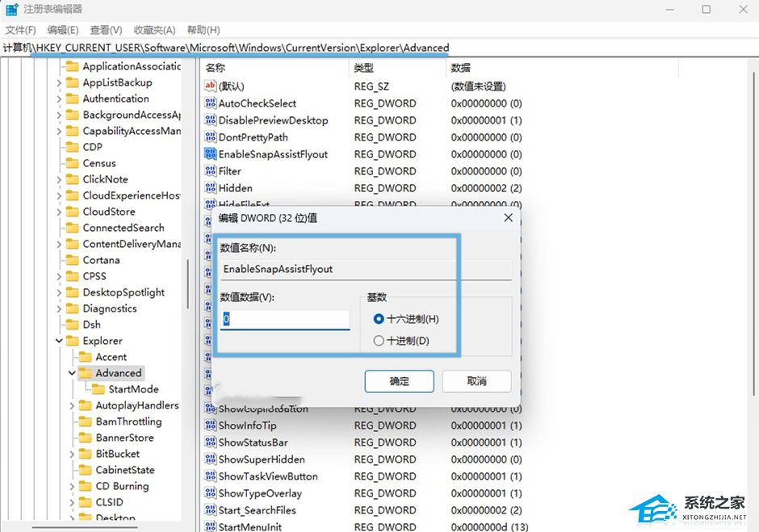This screenshot has height=532, width=759.
Task: Click the Hidden value data 0x00000002 (2)
Action: (x=486, y=188)
